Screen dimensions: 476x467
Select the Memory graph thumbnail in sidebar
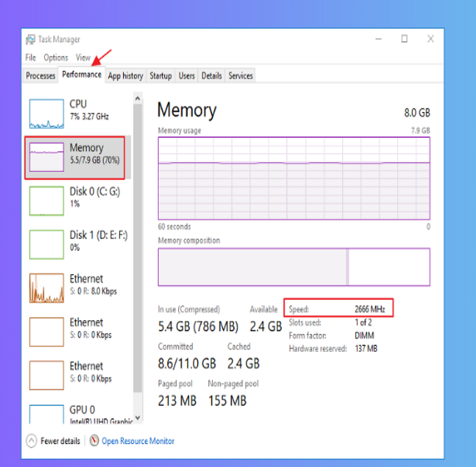(46, 157)
